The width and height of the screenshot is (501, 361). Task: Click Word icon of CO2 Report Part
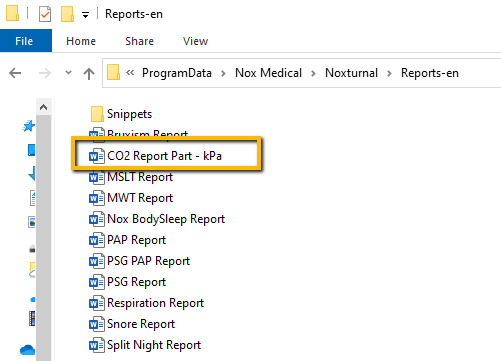click(x=97, y=156)
